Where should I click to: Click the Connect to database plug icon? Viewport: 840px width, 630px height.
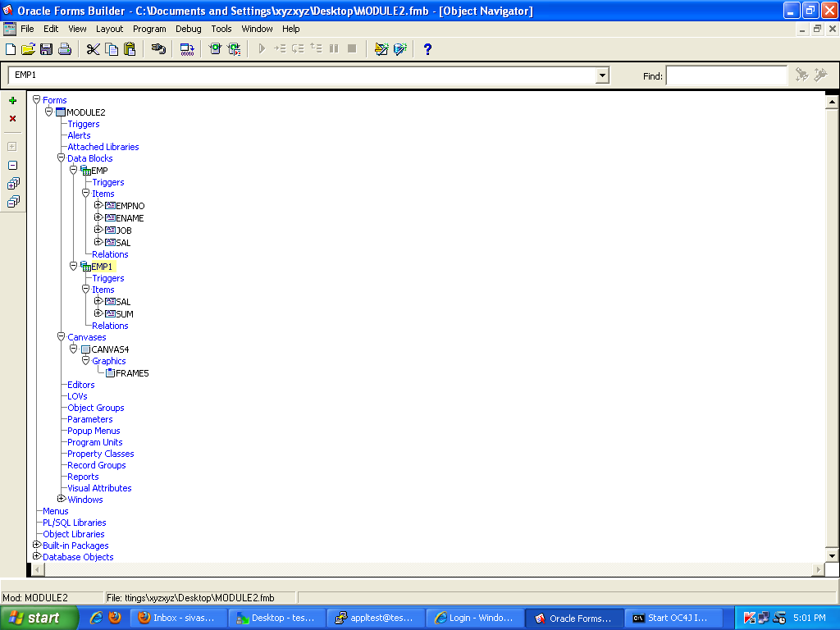tap(158, 49)
